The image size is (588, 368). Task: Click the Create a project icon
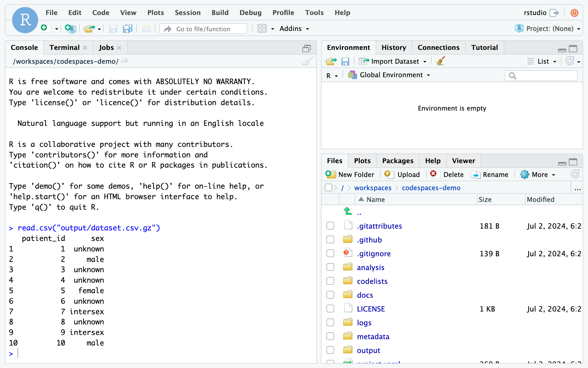pyautogui.click(x=70, y=29)
